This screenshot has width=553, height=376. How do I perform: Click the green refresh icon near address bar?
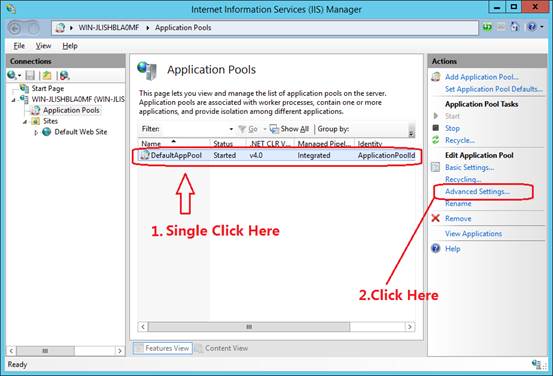coord(487,27)
